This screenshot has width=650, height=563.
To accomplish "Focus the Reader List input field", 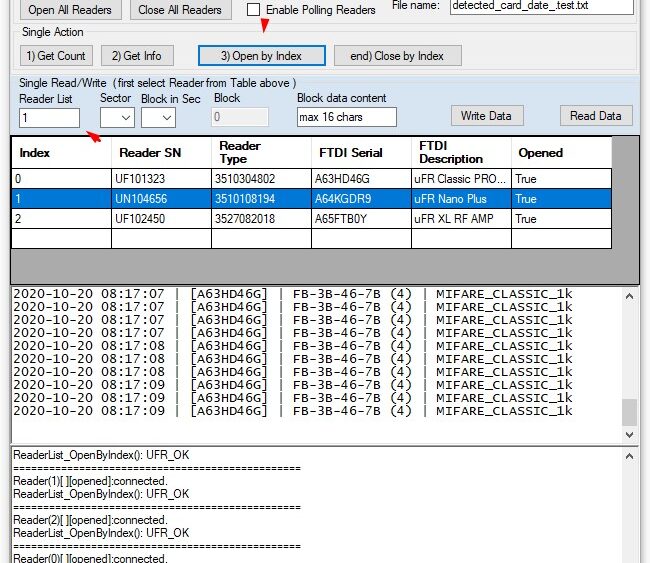I will [x=49, y=118].
